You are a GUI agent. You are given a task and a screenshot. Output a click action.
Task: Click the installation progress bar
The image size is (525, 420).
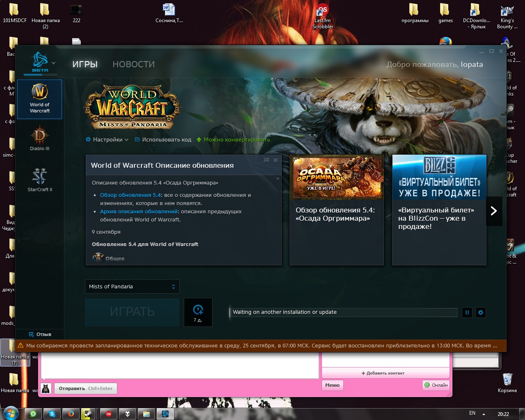point(343,312)
